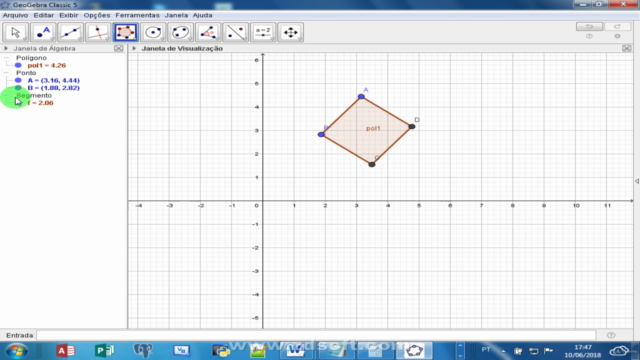Screen dimensions: 640x360
Task: Click the Entrada input field
Action: click(316, 335)
